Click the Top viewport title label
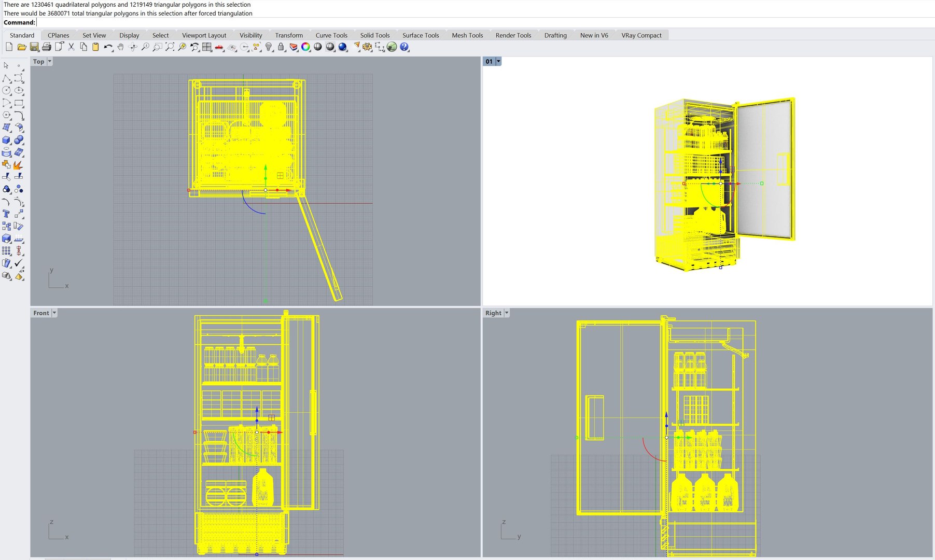 (x=39, y=61)
